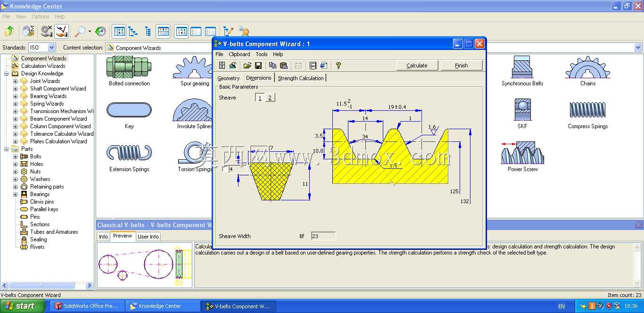
Task: Click the wizard's save diskette icon
Action: (258, 66)
